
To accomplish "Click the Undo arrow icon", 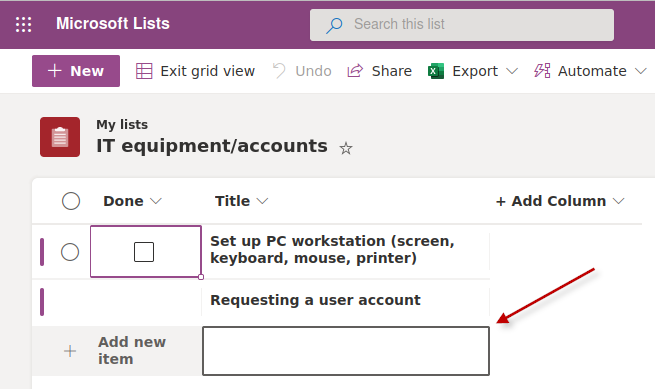I will 279,71.
